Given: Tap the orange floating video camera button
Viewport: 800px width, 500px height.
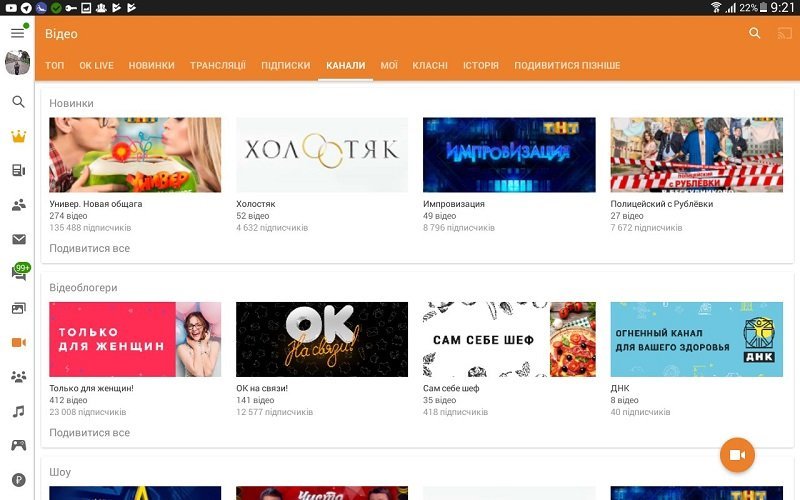Looking at the screenshot, I should 737,455.
